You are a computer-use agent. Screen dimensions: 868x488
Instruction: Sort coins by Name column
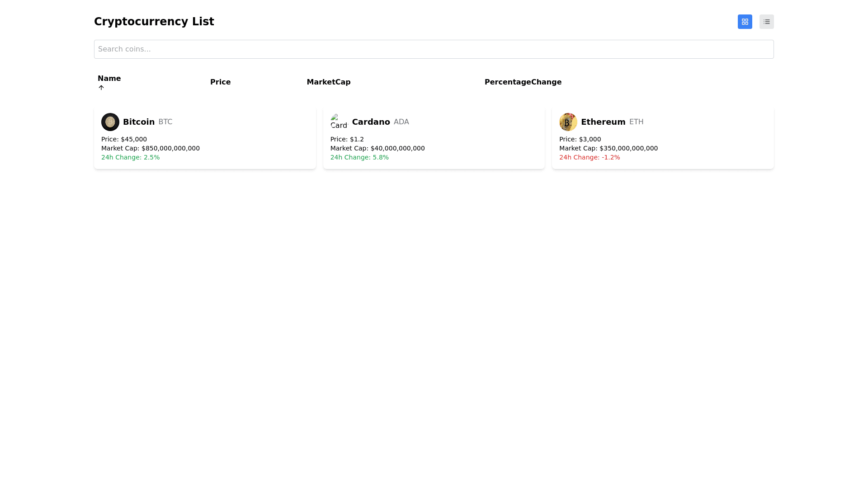click(109, 79)
